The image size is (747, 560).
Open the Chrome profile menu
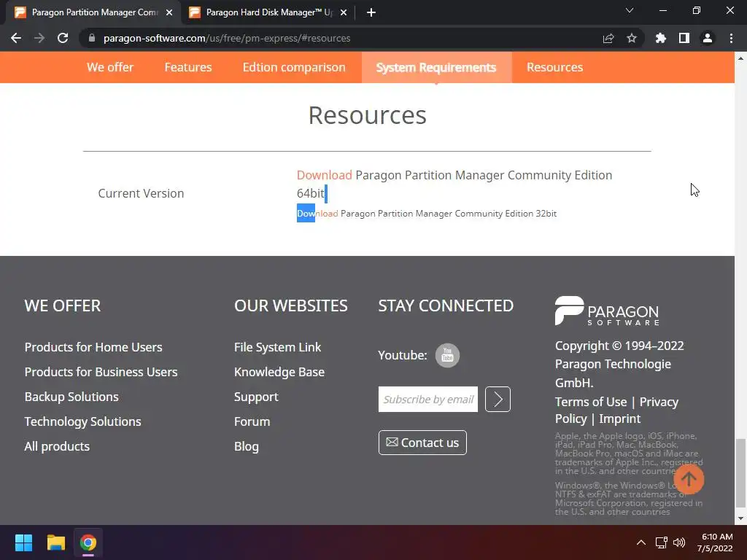(708, 38)
